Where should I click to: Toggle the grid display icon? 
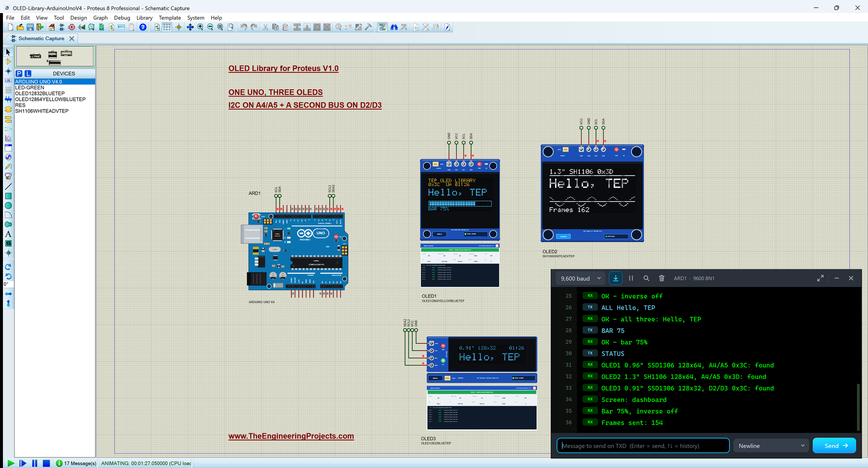tap(167, 28)
